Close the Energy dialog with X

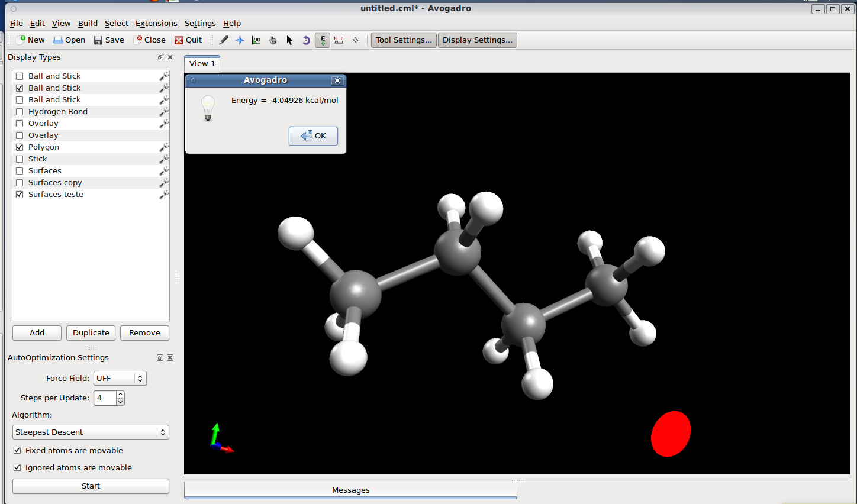[x=337, y=80]
